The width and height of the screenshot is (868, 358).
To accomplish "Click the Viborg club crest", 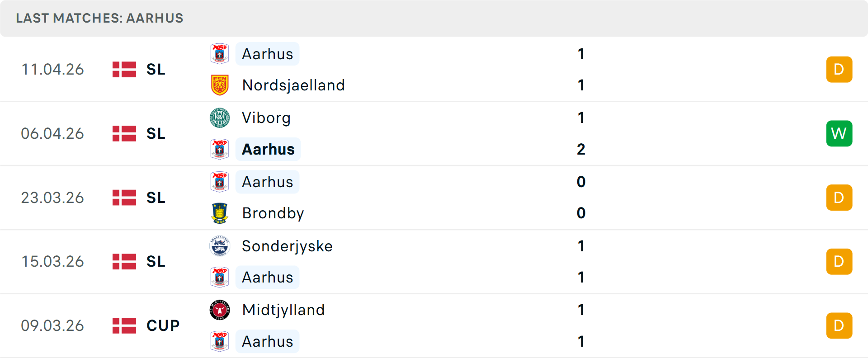I will click(220, 118).
